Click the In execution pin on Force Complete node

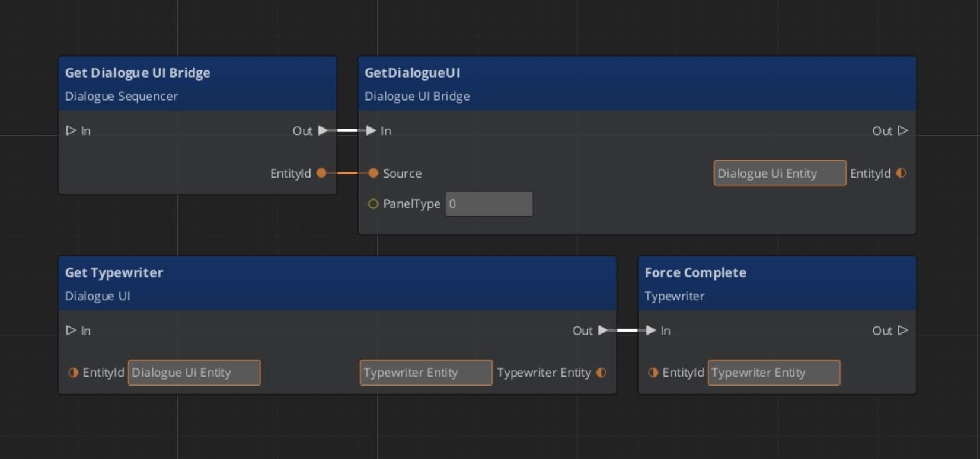[x=651, y=330]
